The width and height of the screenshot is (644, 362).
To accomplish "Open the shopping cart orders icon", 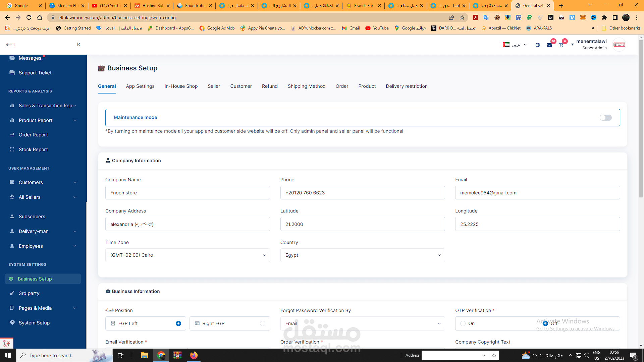I will (561, 45).
